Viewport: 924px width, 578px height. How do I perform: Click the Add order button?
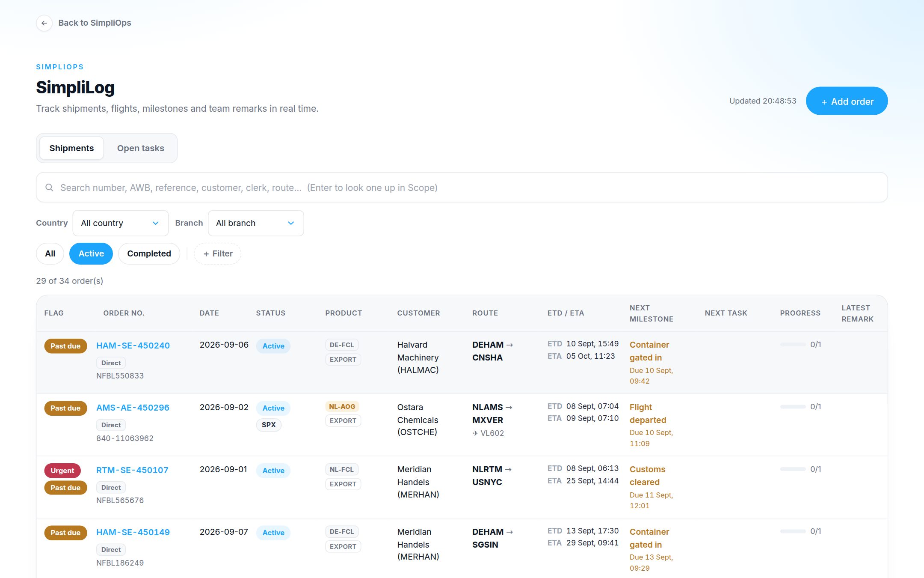847,101
